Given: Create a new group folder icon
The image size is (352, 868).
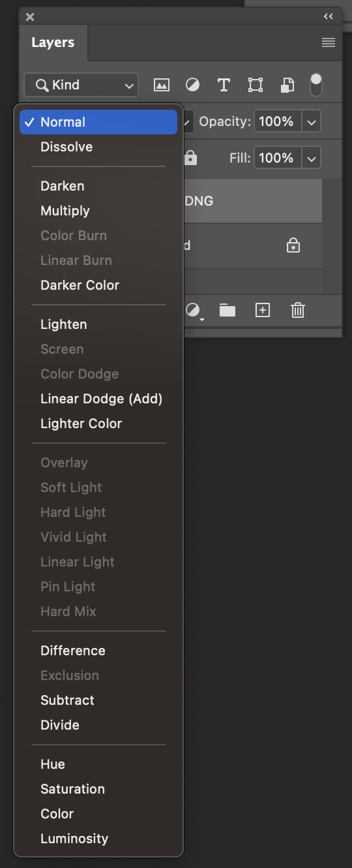Looking at the screenshot, I should click(227, 310).
